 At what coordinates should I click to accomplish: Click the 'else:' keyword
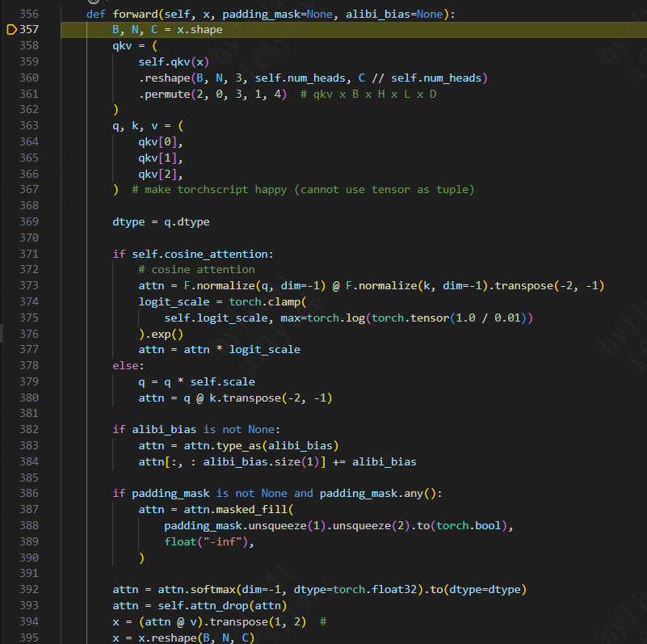click(128, 366)
